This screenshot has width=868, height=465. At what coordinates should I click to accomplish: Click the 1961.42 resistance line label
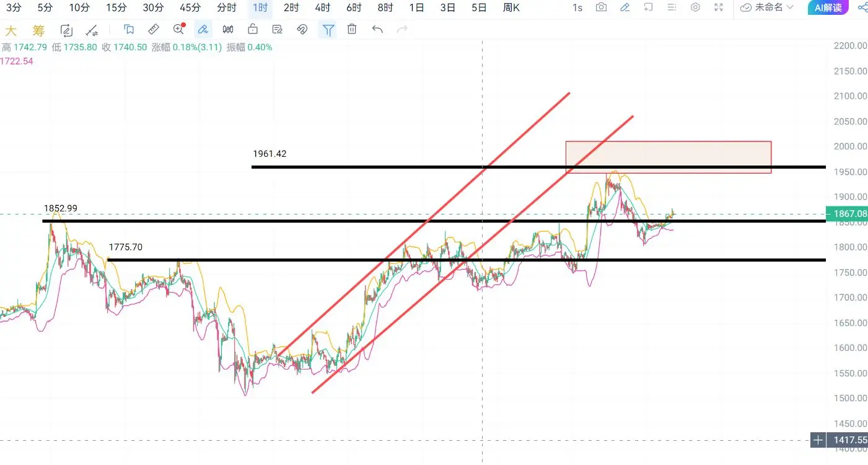tap(270, 153)
